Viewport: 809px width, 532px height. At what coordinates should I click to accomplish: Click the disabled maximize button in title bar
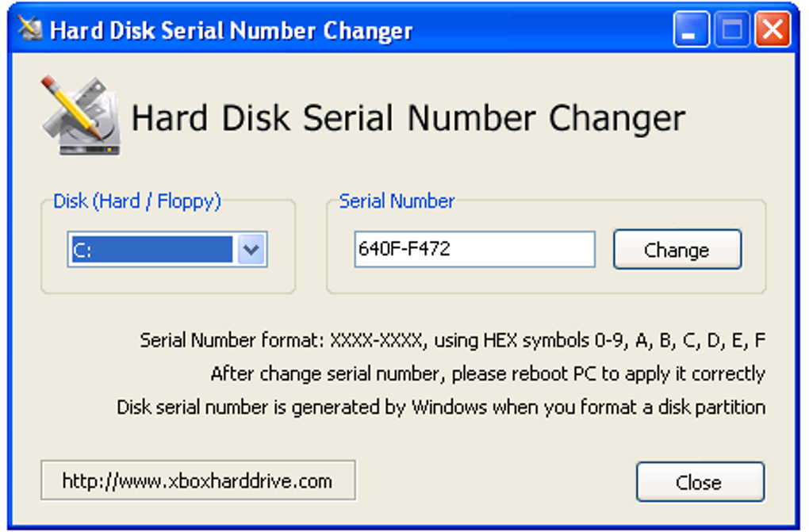[x=731, y=32]
